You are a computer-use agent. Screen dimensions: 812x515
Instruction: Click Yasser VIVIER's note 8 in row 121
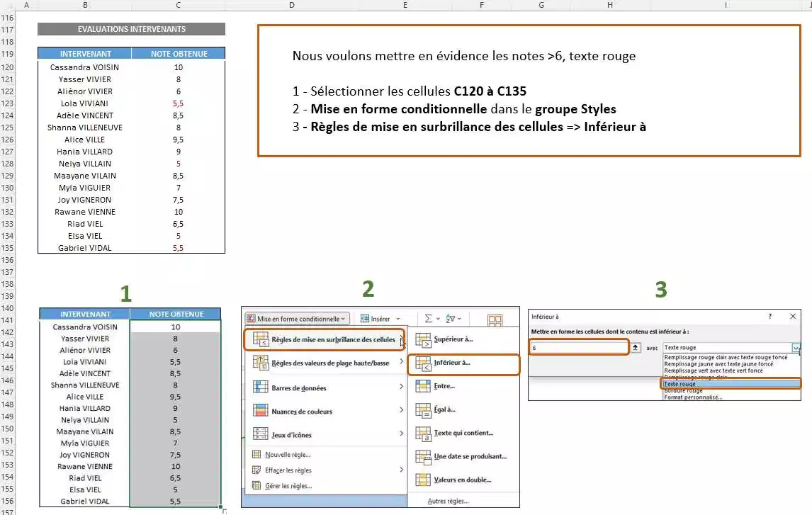point(178,79)
